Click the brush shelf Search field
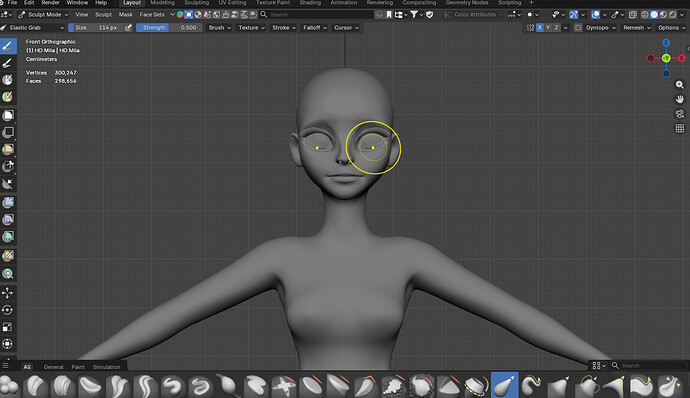 [649, 365]
